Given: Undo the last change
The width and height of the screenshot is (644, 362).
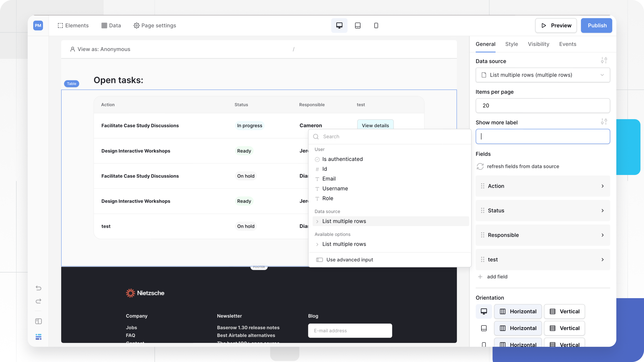Looking at the screenshot, I should [x=38, y=288].
